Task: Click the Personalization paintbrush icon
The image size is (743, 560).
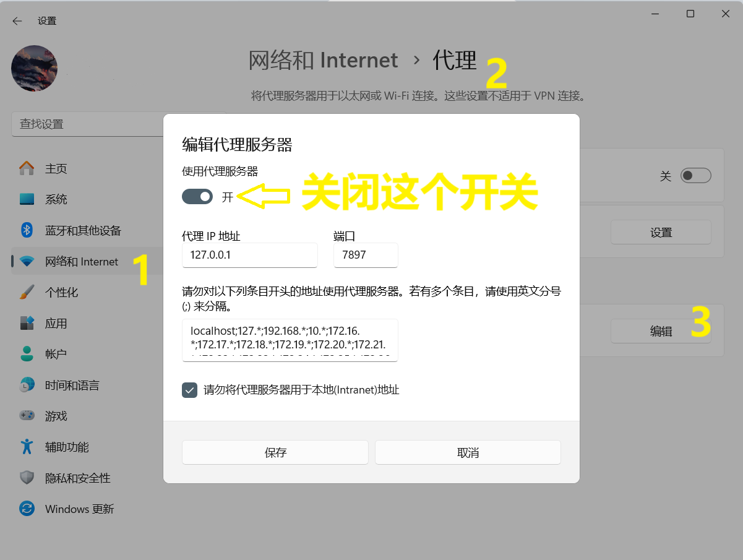Action: (27, 292)
